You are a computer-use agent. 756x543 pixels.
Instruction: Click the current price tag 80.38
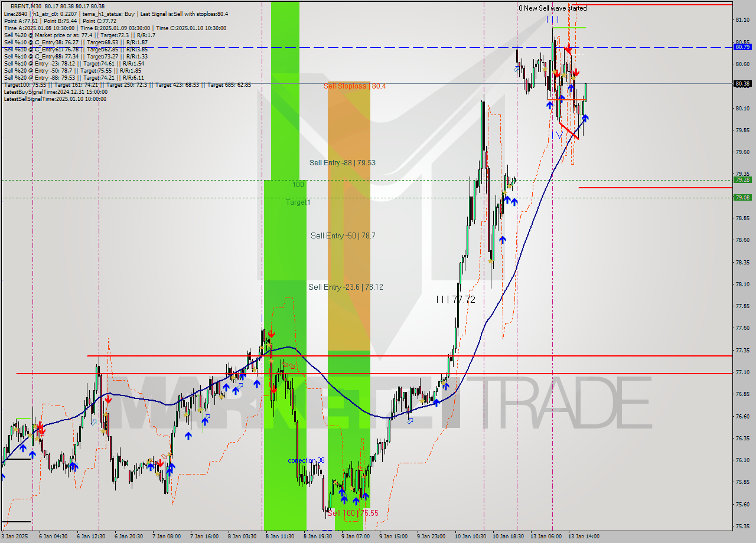click(742, 83)
